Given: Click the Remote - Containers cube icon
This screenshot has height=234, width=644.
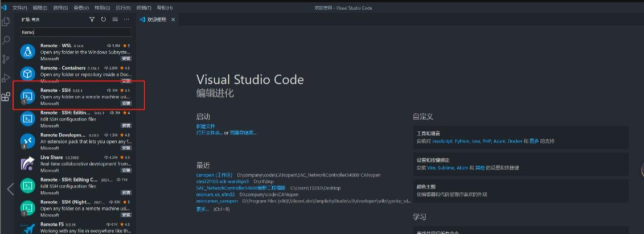Looking at the screenshot, I should (27, 74).
